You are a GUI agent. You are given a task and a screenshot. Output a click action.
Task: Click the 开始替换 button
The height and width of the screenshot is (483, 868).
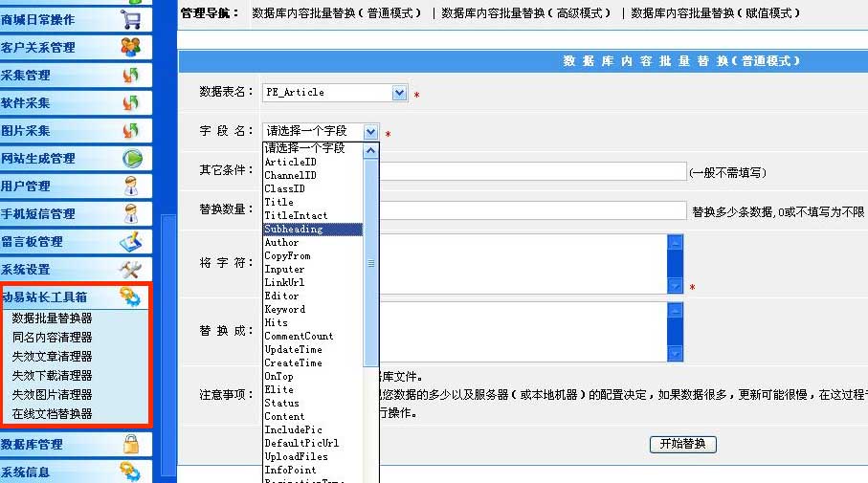[x=682, y=445]
